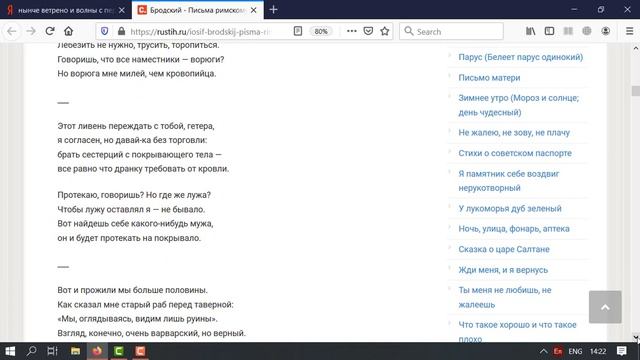Image resolution: width=640 pixels, height=360 pixels.
Task: Open link Ночь, улица, фонарь, аптека
Action: tap(514, 229)
